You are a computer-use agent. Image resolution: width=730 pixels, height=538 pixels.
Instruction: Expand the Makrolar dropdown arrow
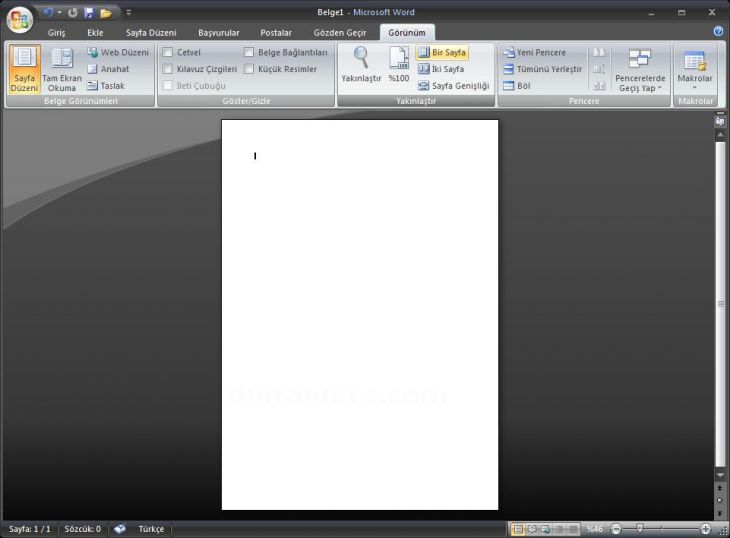tap(695, 88)
